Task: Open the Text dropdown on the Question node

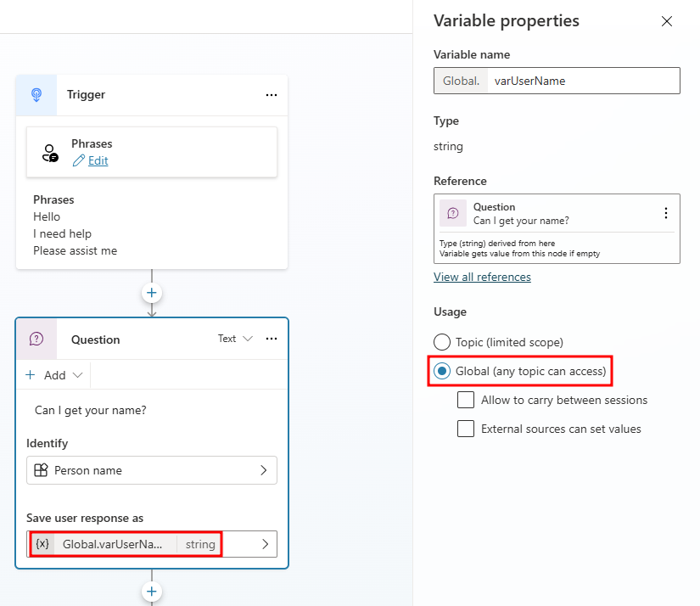Action: [234, 339]
